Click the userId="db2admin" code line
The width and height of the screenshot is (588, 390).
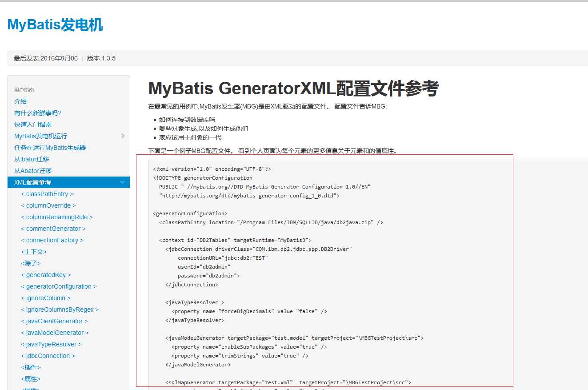204,267
